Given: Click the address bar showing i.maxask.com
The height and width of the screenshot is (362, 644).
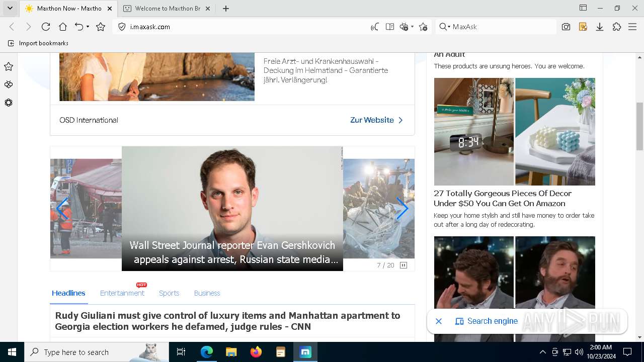Looking at the screenshot, I should click(247, 27).
